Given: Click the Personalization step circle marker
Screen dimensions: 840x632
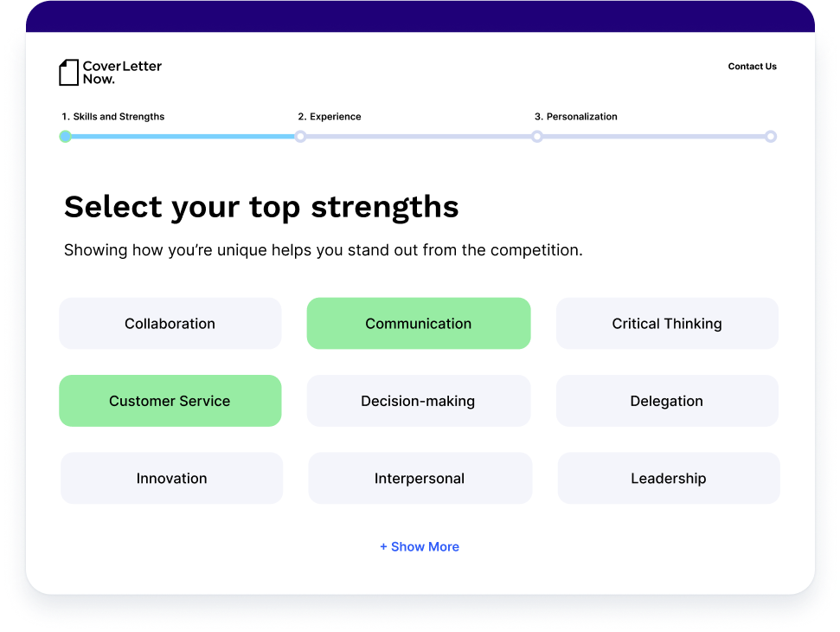Looking at the screenshot, I should tap(537, 137).
